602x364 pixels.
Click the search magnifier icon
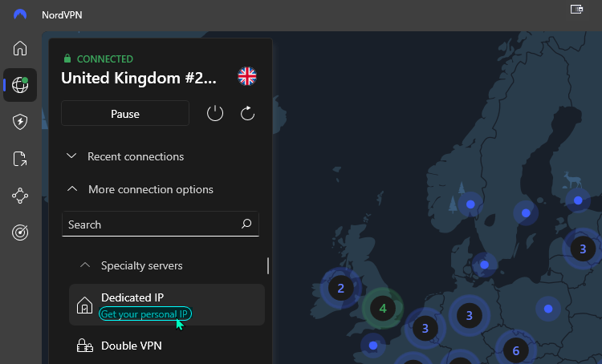[x=246, y=224]
